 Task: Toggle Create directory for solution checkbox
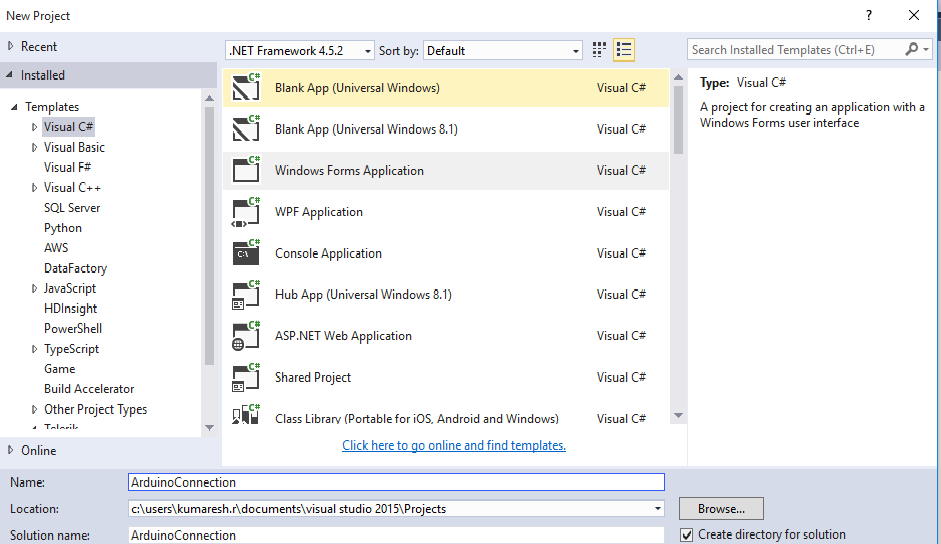(686, 535)
